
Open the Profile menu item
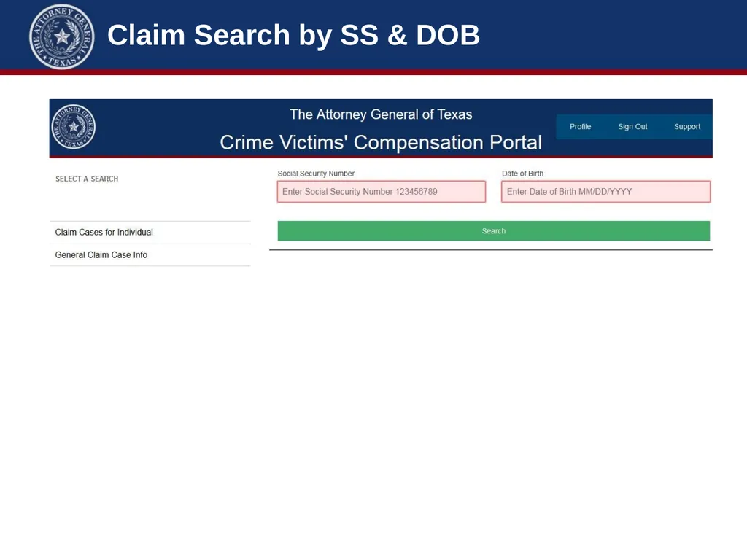[x=580, y=127]
